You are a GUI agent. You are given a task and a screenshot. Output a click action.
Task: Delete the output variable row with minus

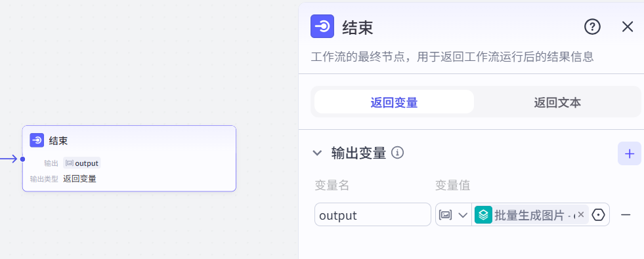[626, 214]
